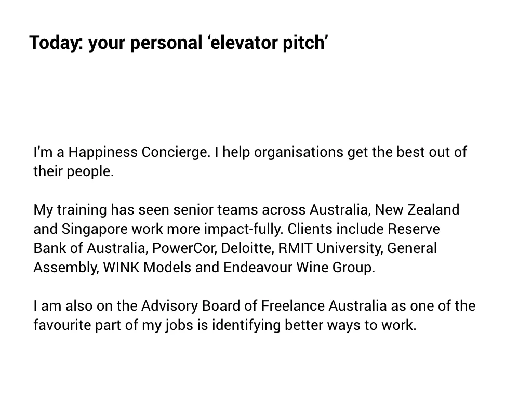Click the client name 'Deloitte'
Screen dimensions: 532x399
[246, 248]
